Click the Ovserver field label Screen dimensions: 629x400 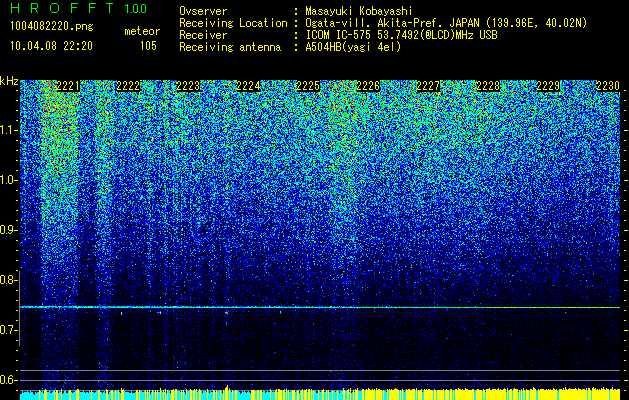coord(203,11)
